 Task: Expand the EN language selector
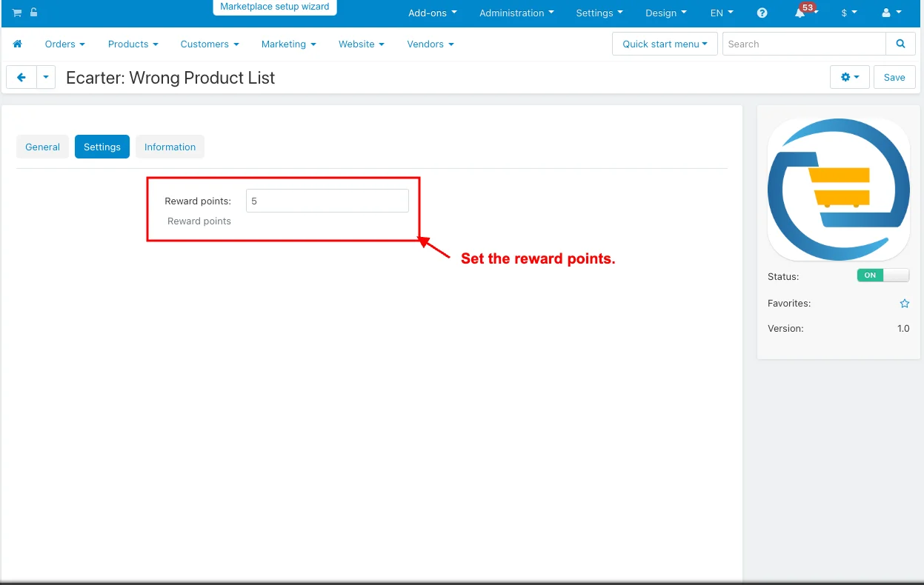721,13
